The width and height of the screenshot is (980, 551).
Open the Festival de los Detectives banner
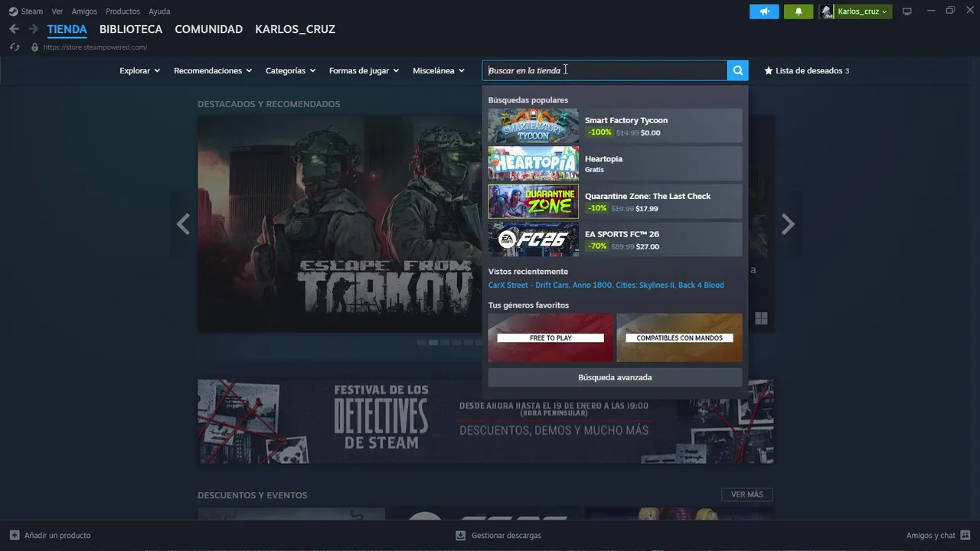point(485,422)
